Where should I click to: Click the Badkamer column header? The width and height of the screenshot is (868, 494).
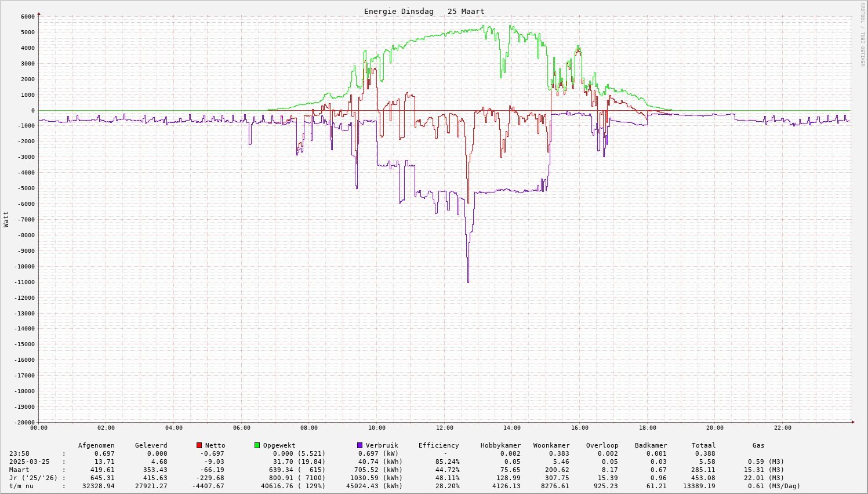pyautogui.click(x=651, y=445)
